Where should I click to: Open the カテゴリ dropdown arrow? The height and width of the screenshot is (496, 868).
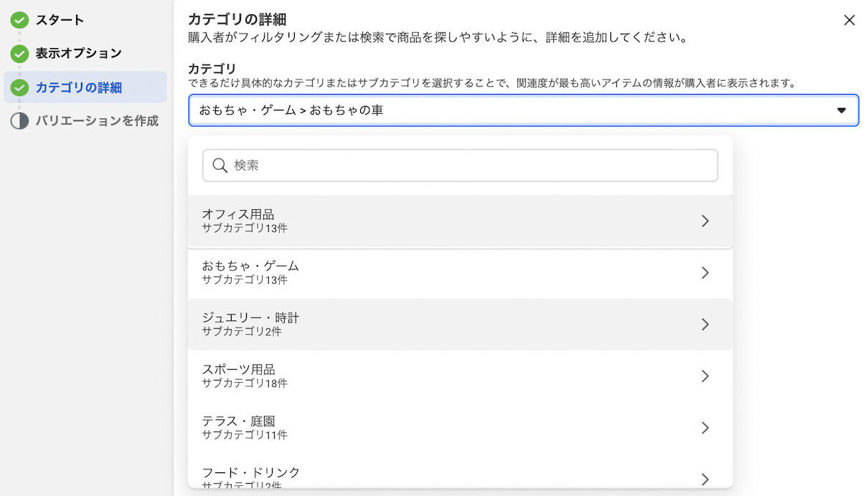(841, 110)
